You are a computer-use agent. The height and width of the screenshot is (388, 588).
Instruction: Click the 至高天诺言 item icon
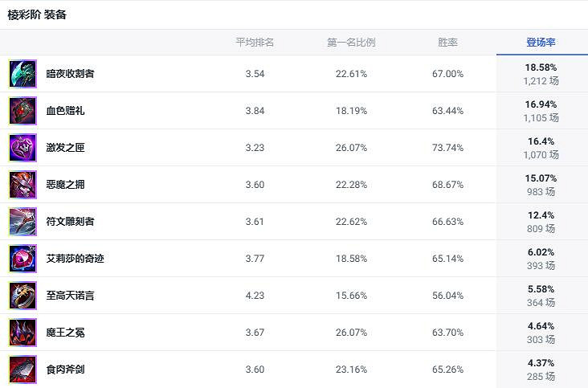click(x=22, y=296)
